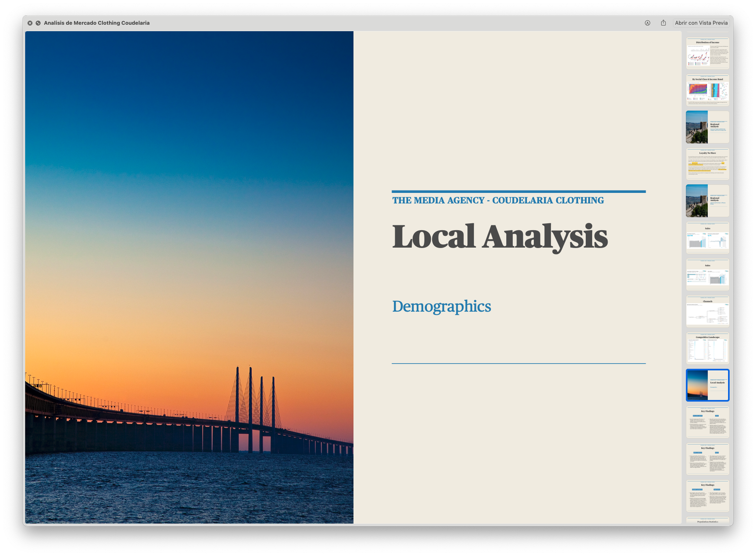Click the bridge sunset photo
This screenshot has width=756, height=556.
click(x=189, y=277)
